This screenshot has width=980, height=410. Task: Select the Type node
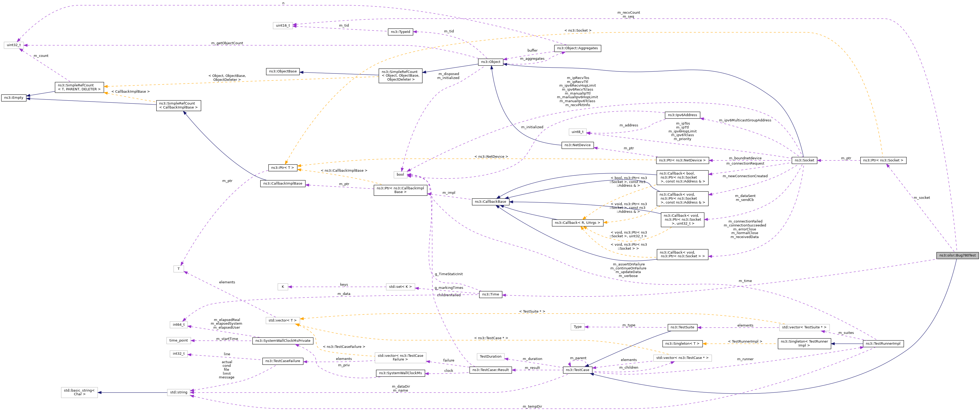pos(577,327)
